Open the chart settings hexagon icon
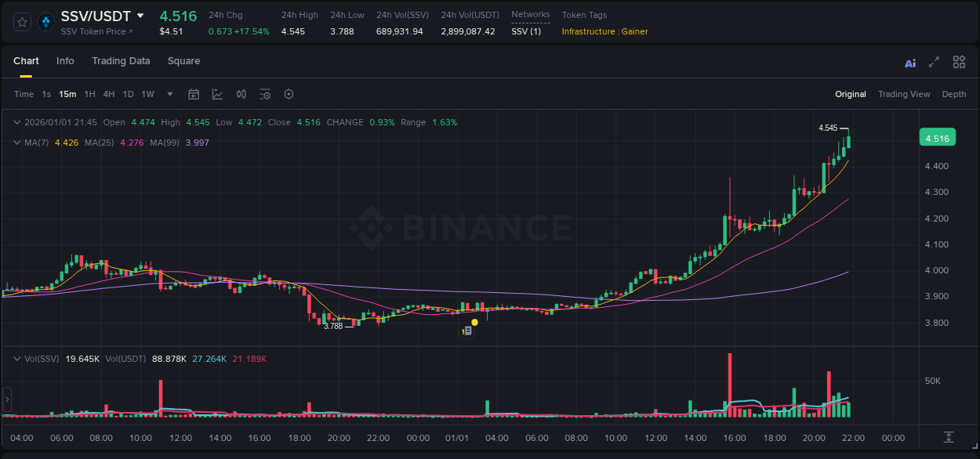980x459 pixels. 289,94
